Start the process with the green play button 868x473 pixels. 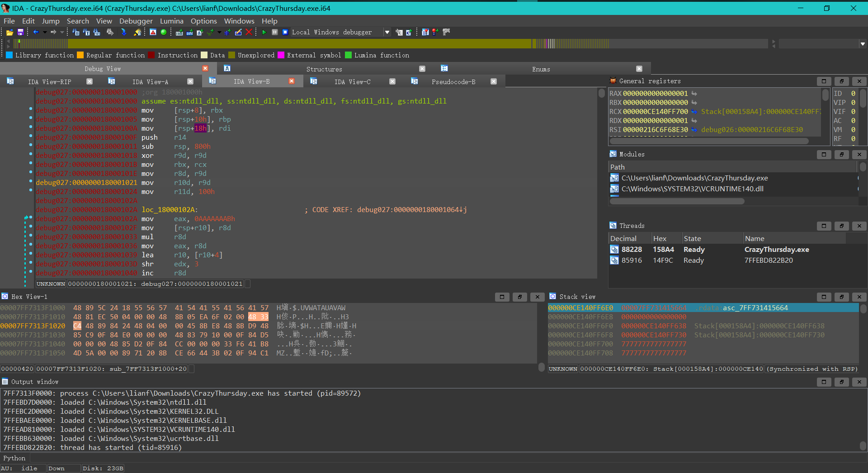click(264, 32)
